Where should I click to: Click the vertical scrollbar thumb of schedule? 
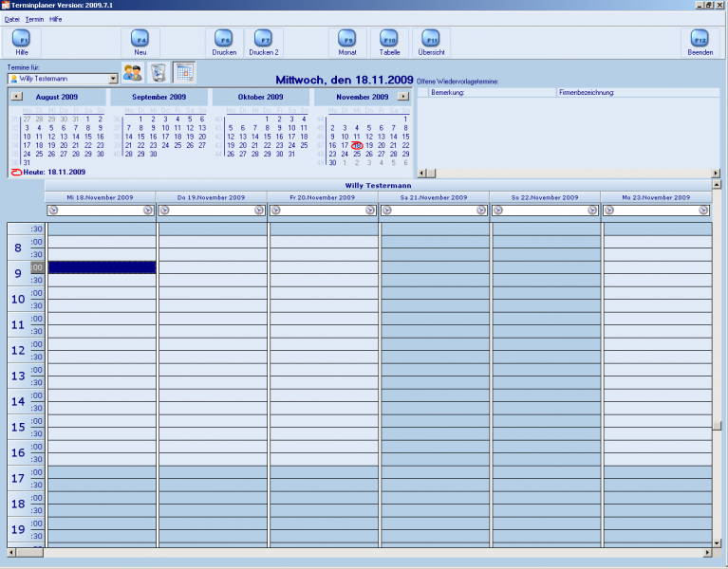point(717,426)
